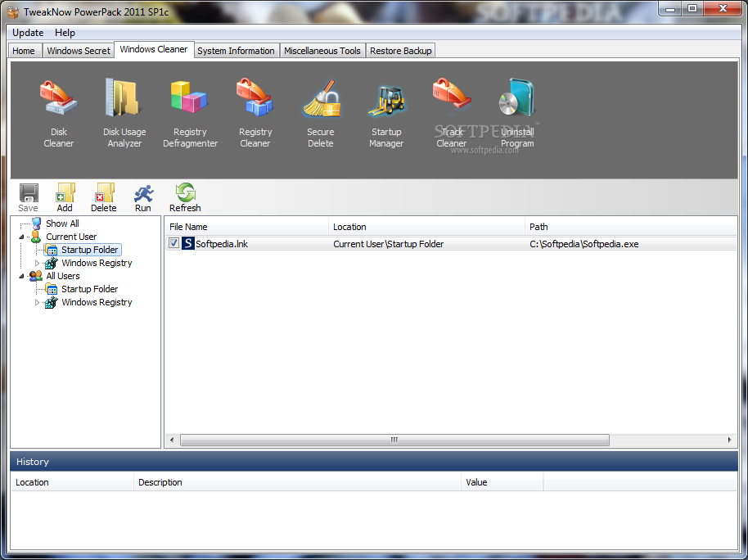This screenshot has height=560, width=748.
Task: Click the scroll right arrow
Action: tap(729, 440)
